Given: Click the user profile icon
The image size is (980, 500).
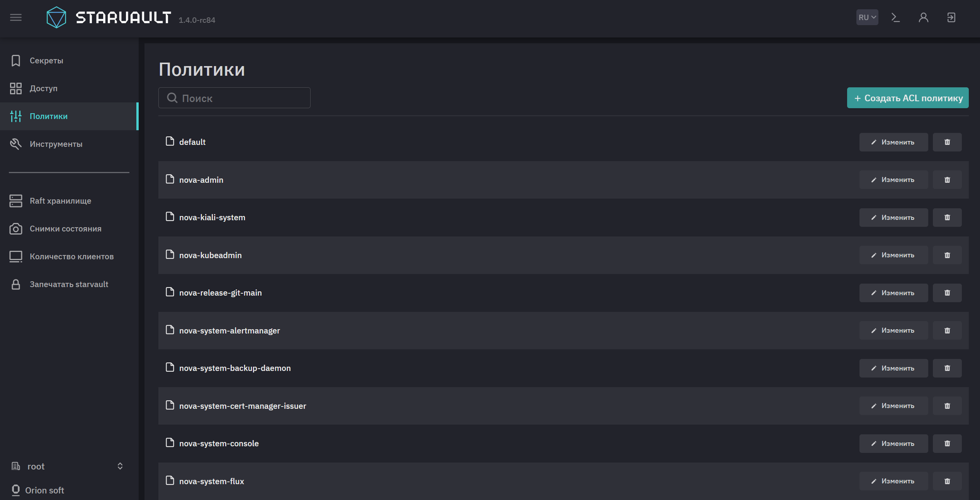Looking at the screenshot, I should point(923,17).
